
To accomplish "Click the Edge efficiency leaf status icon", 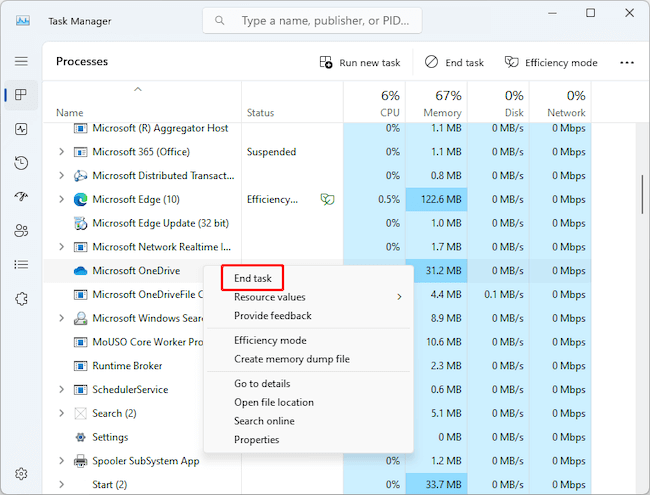I will (327, 200).
